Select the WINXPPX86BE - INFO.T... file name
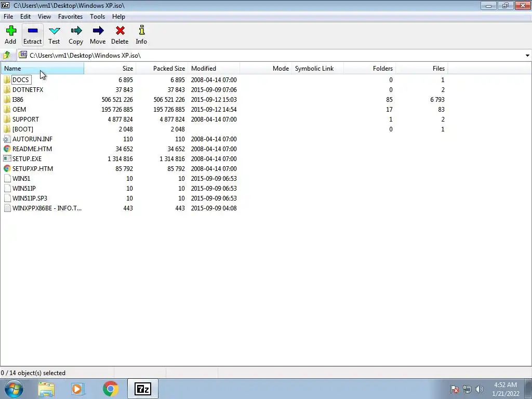Image resolution: width=532 pixels, height=399 pixels. pos(47,208)
